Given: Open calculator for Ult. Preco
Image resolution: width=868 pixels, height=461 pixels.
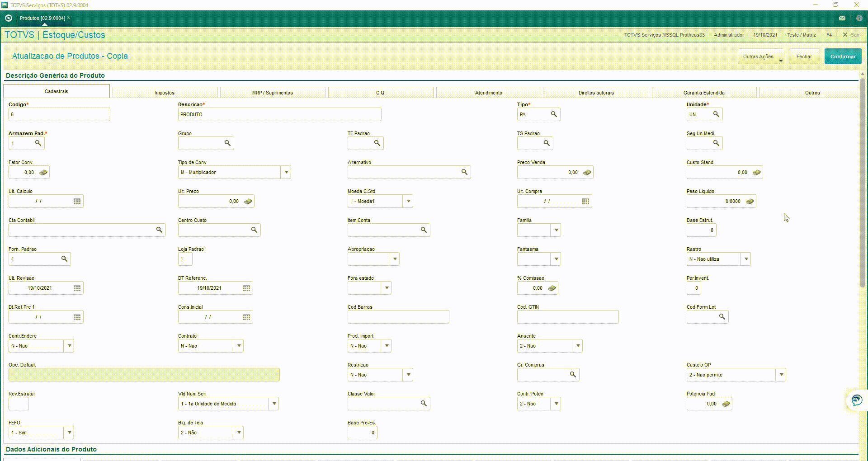Looking at the screenshot, I should tap(248, 201).
